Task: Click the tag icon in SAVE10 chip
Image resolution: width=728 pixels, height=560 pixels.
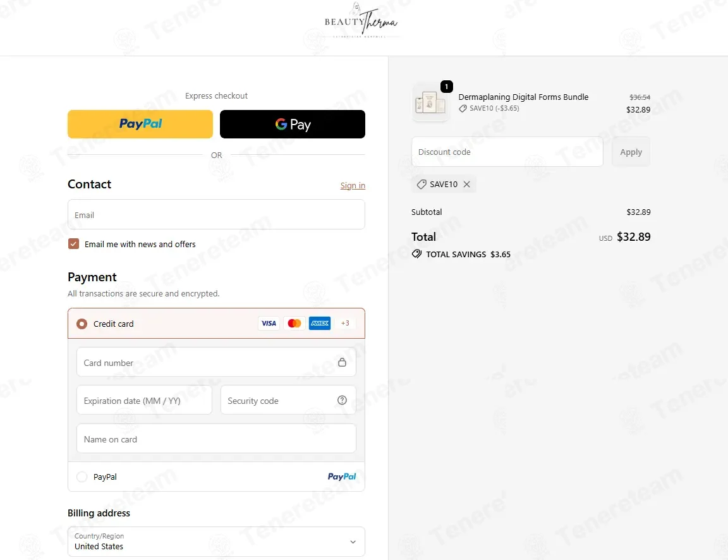Action: (x=422, y=185)
